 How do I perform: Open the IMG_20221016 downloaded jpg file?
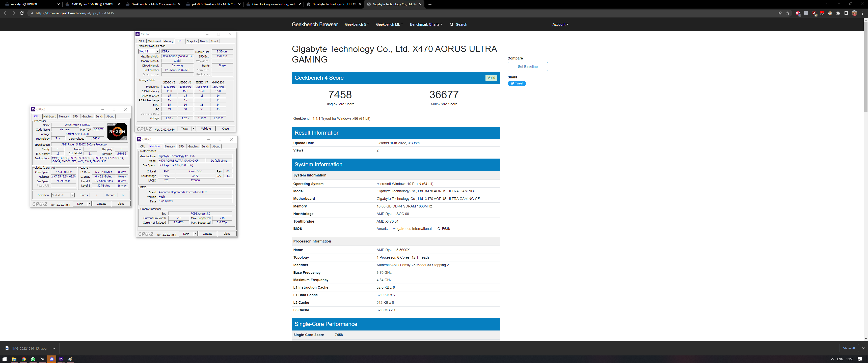[26, 349]
